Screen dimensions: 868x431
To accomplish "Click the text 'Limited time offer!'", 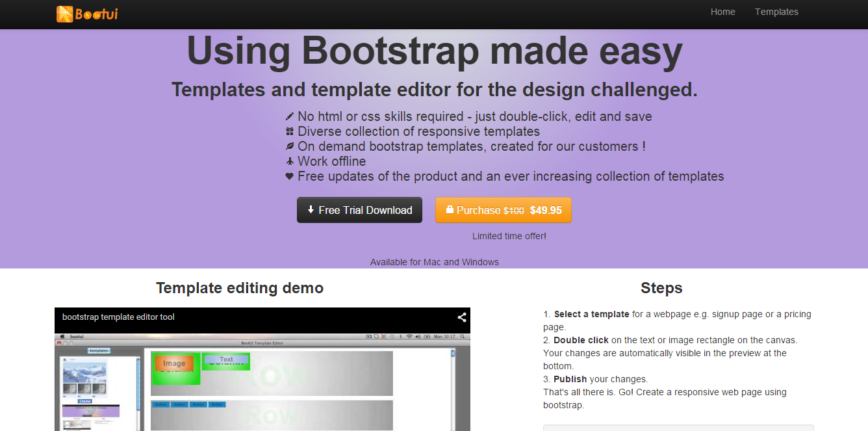I will 509,236.
